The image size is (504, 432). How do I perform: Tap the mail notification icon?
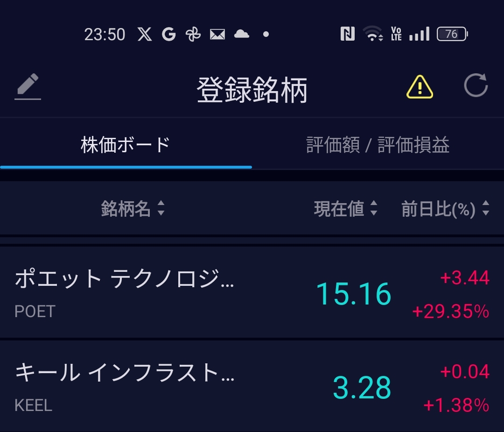click(217, 34)
